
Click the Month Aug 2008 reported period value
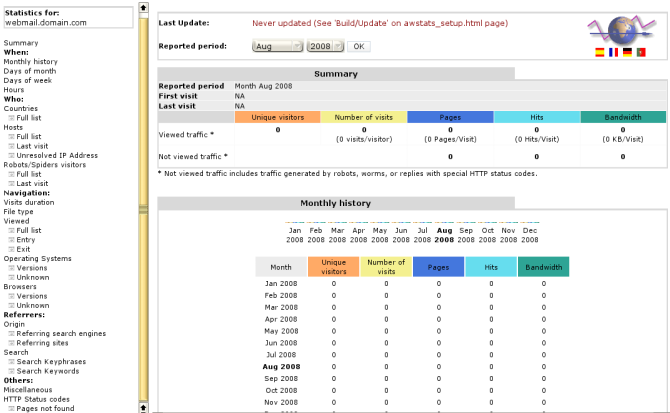coord(263,86)
